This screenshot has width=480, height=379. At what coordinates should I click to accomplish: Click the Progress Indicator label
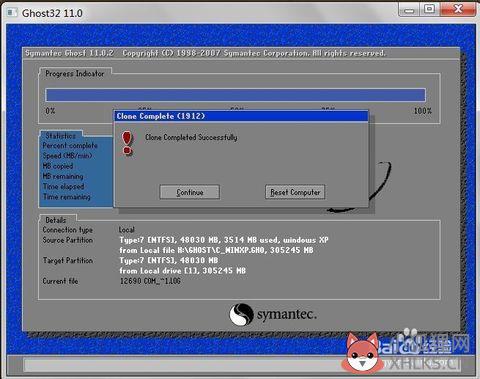pyautogui.click(x=75, y=73)
